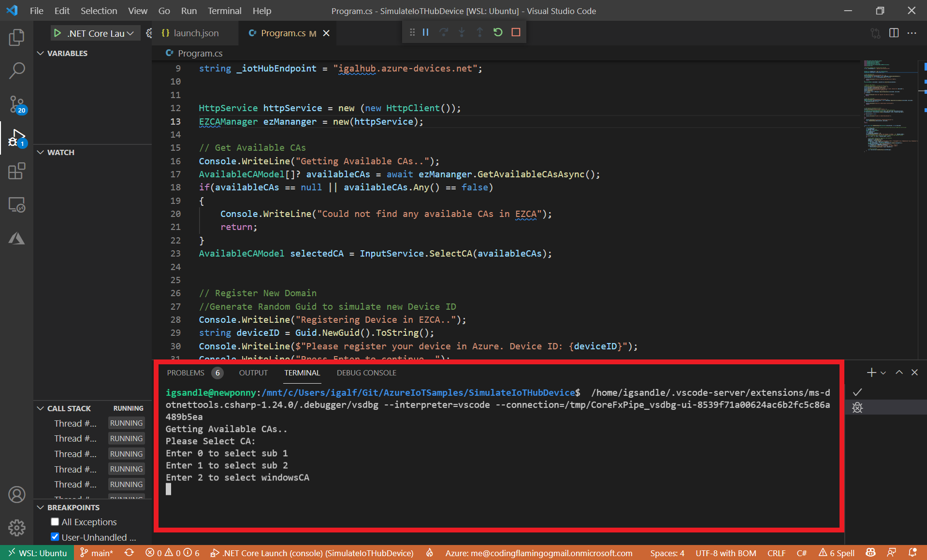Pause the debugger
The height and width of the screenshot is (560, 927).
coord(425,32)
